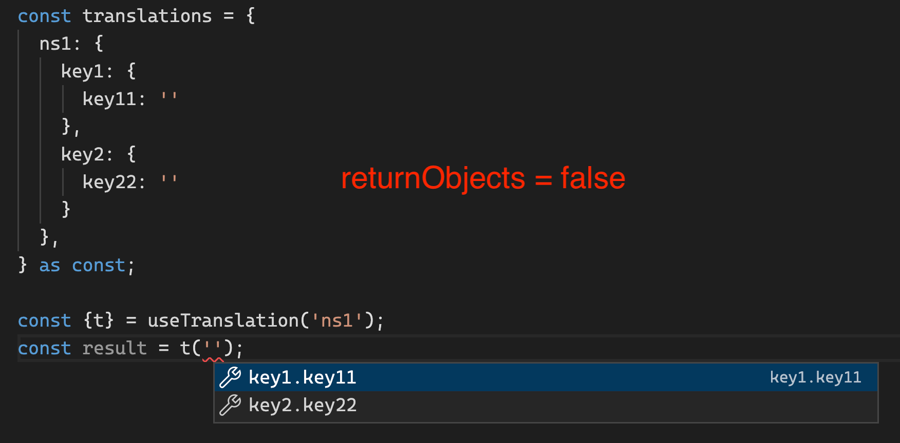Click the key22 property name
The width and height of the screenshot is (900, 443).
coord(110,182)
